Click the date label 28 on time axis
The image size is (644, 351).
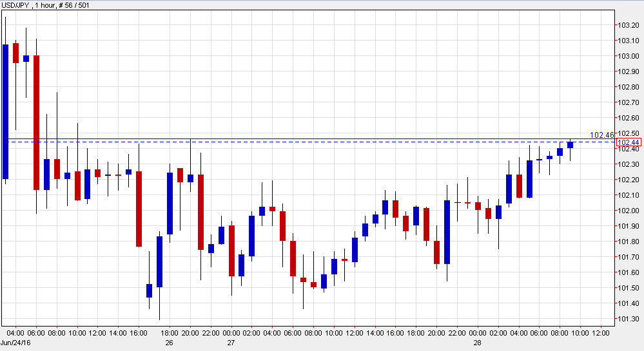coord(477,343)
